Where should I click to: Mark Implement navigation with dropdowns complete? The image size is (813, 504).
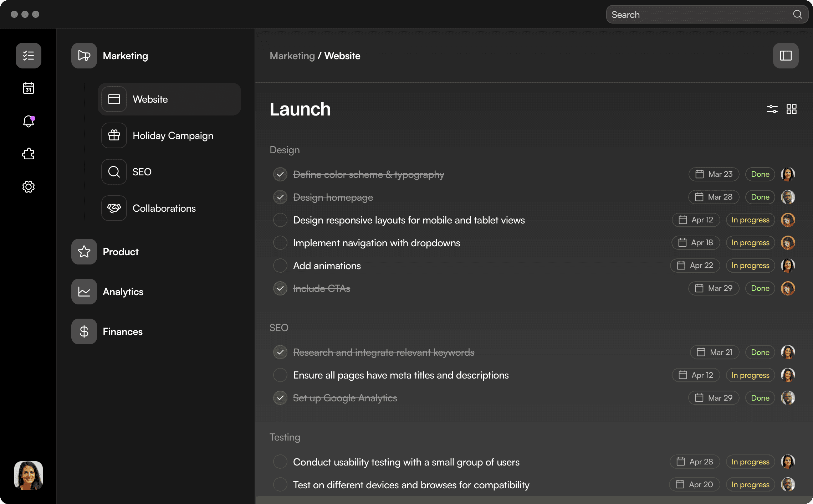click(x=280, y=243)
